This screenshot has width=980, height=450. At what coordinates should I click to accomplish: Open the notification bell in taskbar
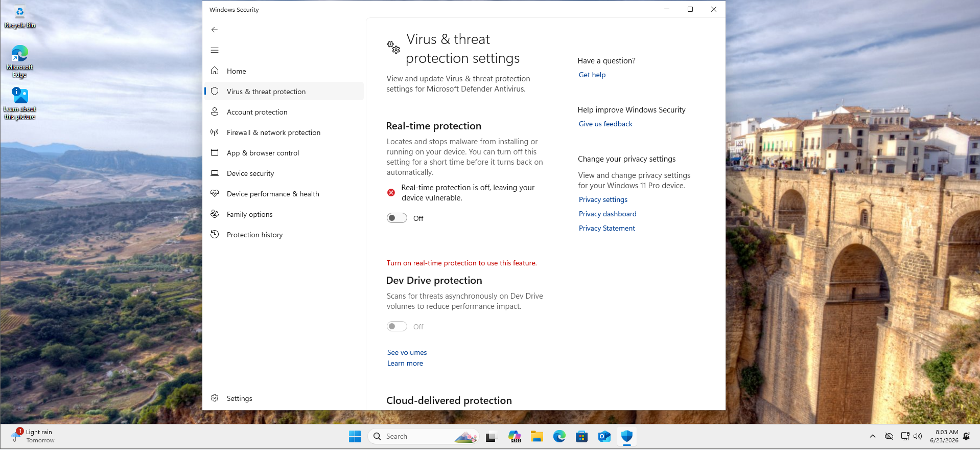click(966, 436)
